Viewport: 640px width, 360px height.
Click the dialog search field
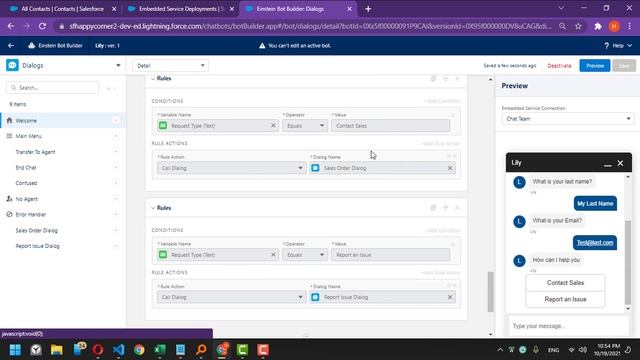53,88
